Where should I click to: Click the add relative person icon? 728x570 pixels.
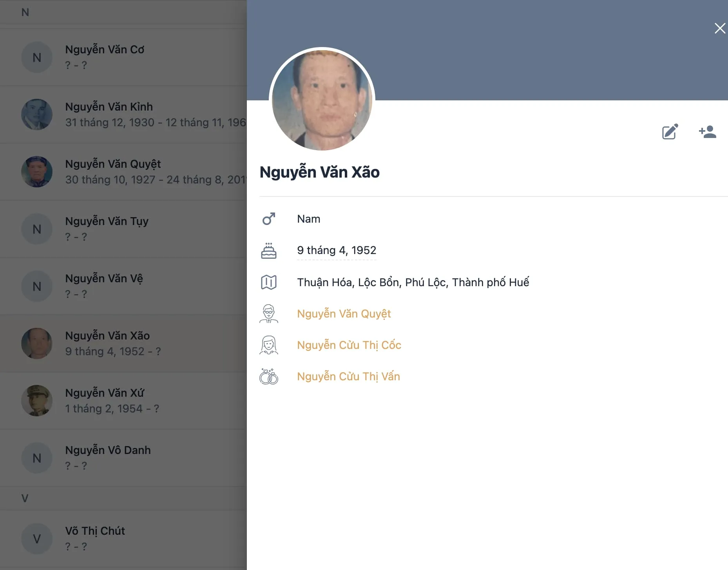[708, 132]
